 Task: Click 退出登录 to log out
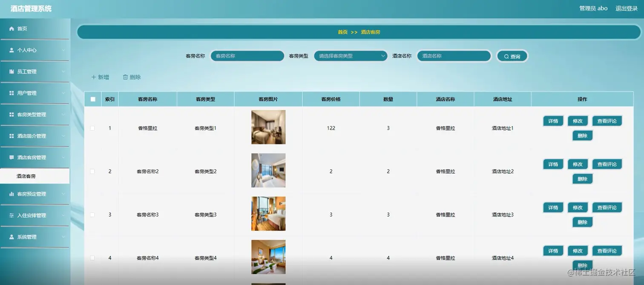point(626,9)
